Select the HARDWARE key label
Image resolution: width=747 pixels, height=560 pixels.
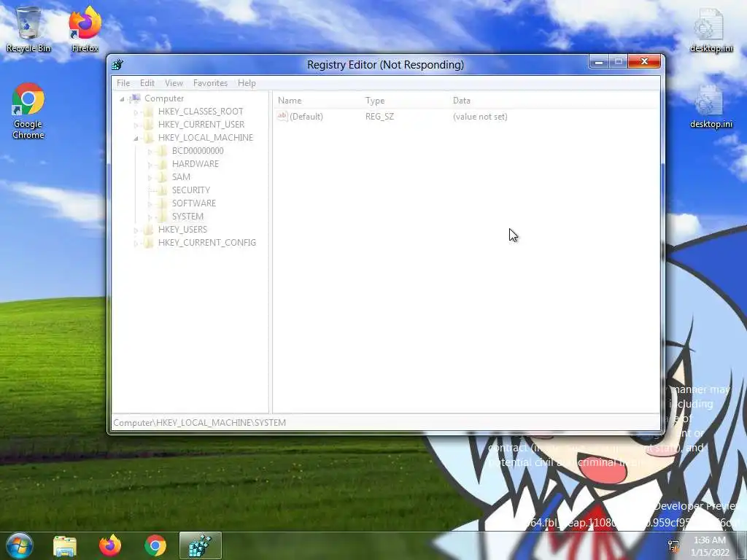tap(196, 164)
